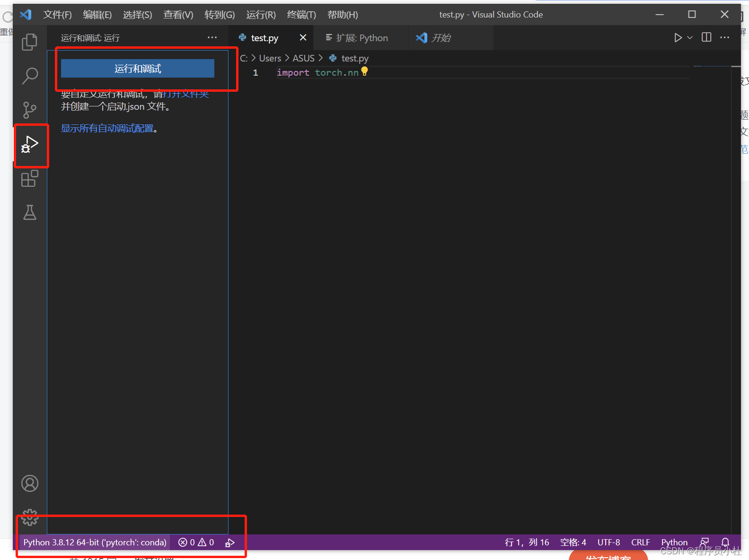This screenshot has height=560, width=749.
Task: Minimize the VS Code window
Action: pyautogui.click(x=660, y=15)
